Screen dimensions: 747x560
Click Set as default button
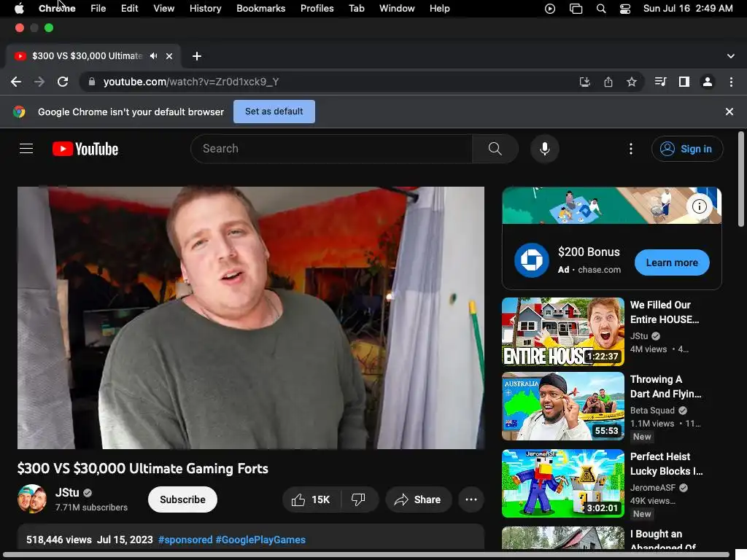click(x=274, y=112)
